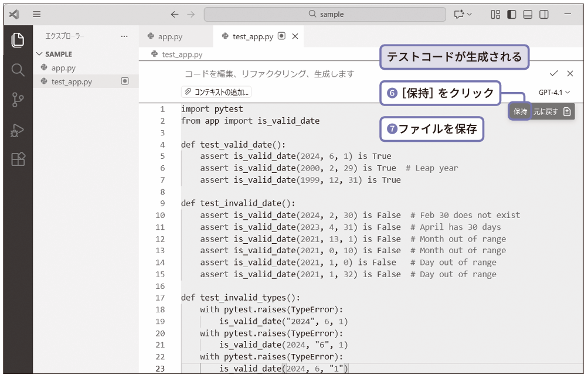Screen dimensions: 588x378
Task: Click the command center search box
Action: [325, 14]
